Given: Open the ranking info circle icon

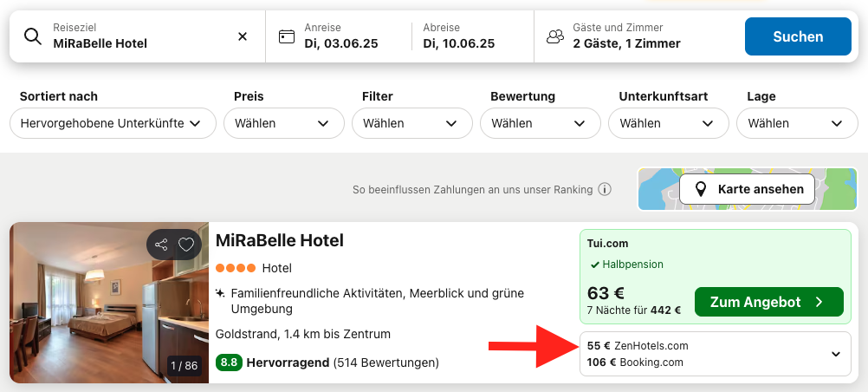Looking at the screenshot, I should (x=605, y=190).
